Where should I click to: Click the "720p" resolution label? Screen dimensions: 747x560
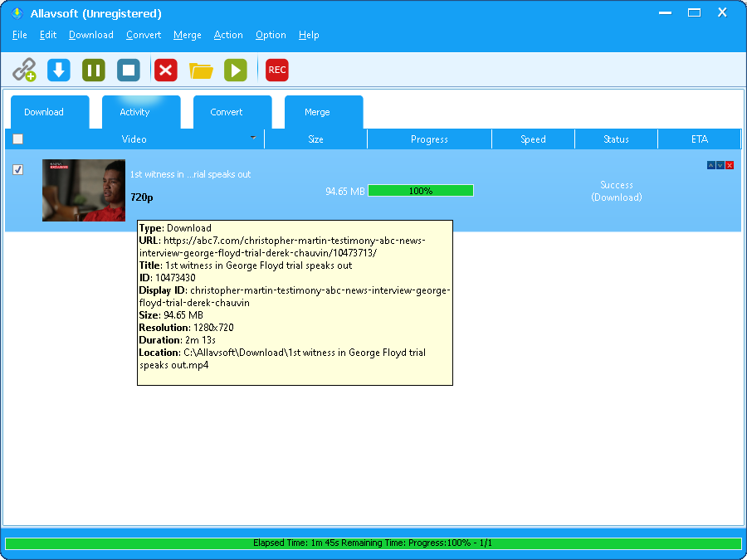[x=142, y=197]
